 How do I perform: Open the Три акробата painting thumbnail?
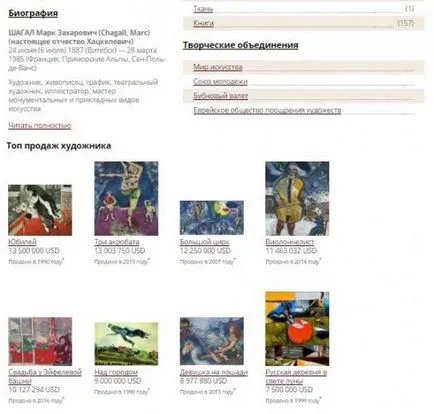point(126,198)
